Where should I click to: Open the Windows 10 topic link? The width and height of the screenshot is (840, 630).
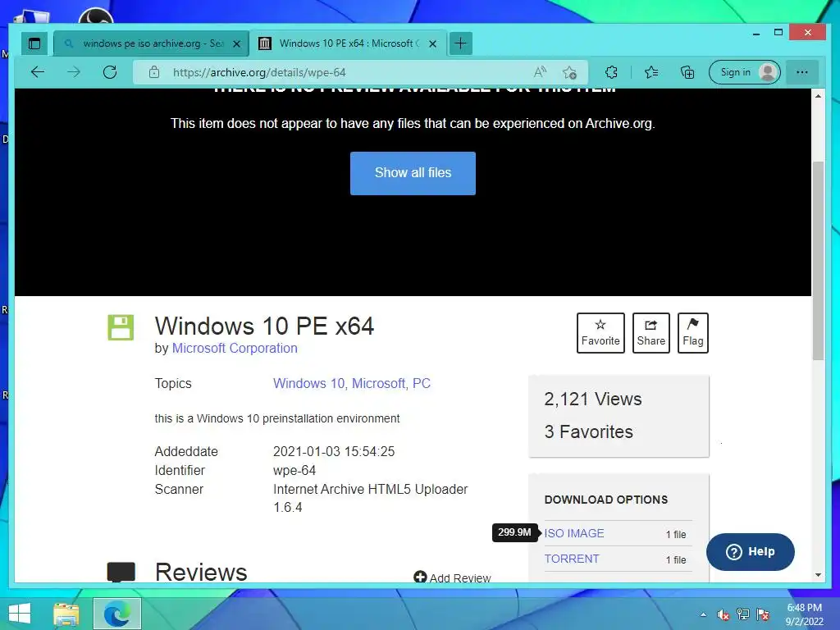pyautogui.click(x=310, y=384)
